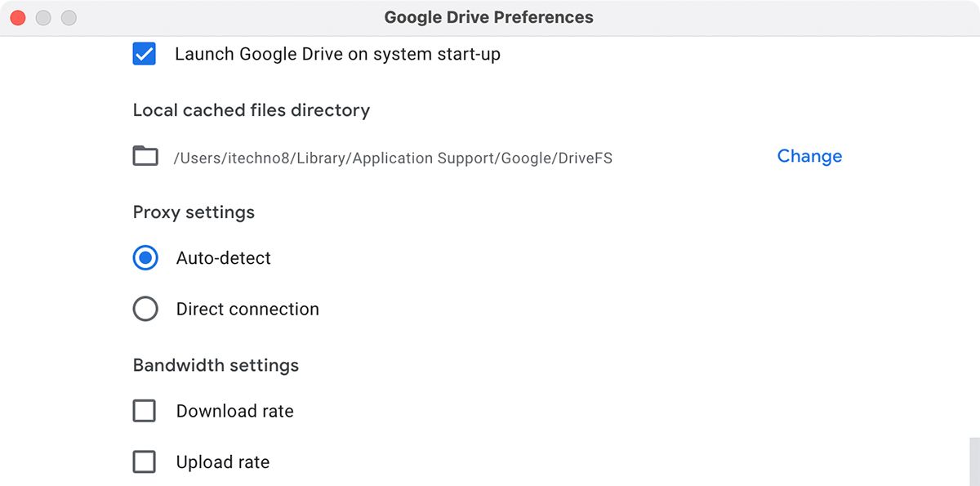Enable the Download rate bandwidth limit
The height and width of the screenshot is (486, 980).
pos(144,411)
